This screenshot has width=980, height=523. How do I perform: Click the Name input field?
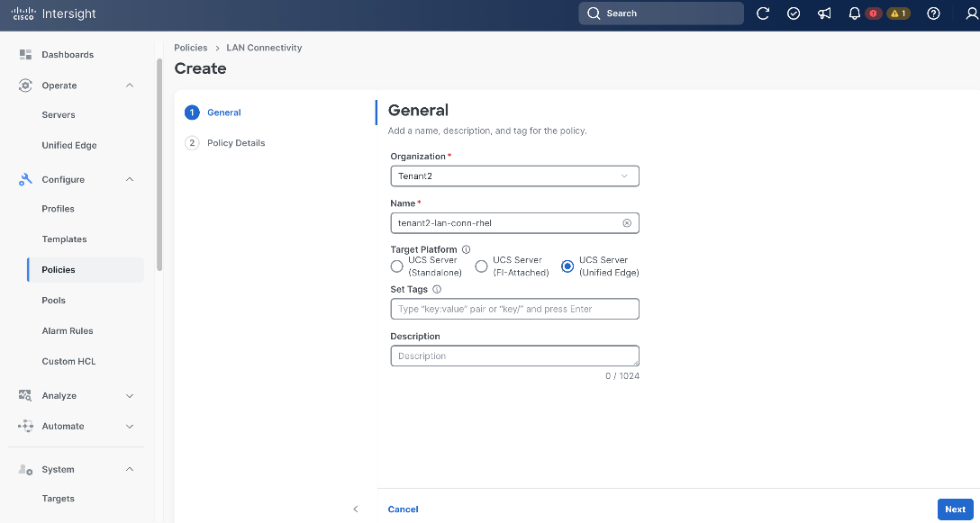click(514, 223)
